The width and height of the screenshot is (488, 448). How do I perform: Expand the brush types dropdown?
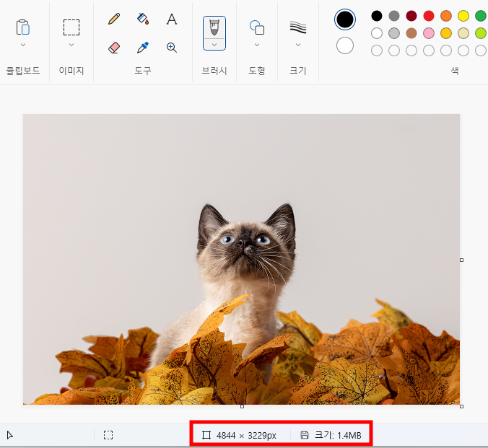point(214,45)
